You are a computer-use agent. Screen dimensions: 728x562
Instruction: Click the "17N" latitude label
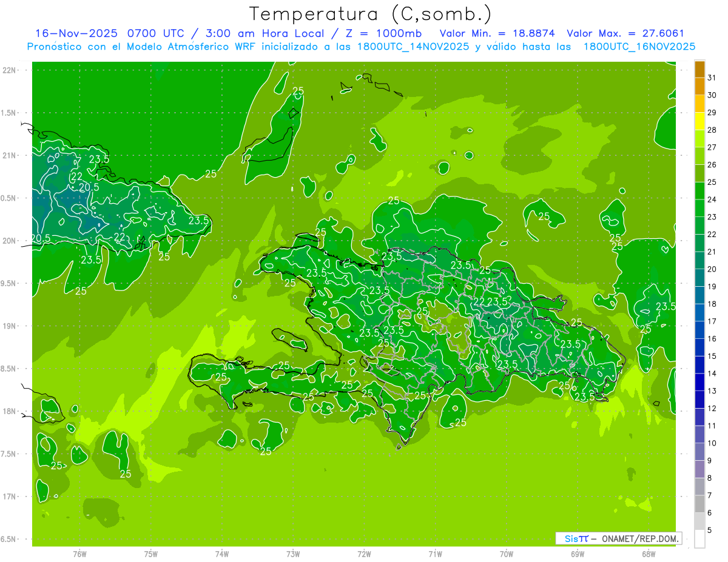coord(9,497)
